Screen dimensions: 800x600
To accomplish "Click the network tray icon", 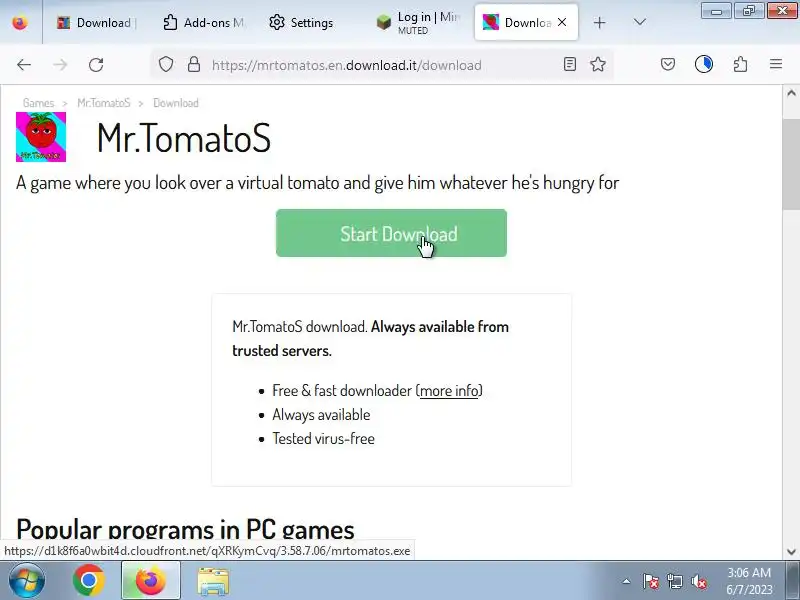I will tap(674, 581).
